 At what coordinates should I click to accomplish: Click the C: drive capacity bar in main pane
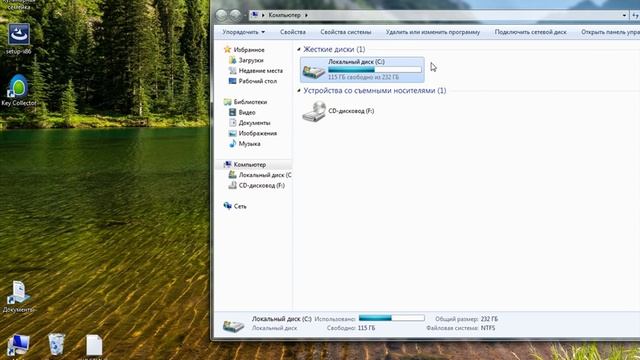coord(375,70)
